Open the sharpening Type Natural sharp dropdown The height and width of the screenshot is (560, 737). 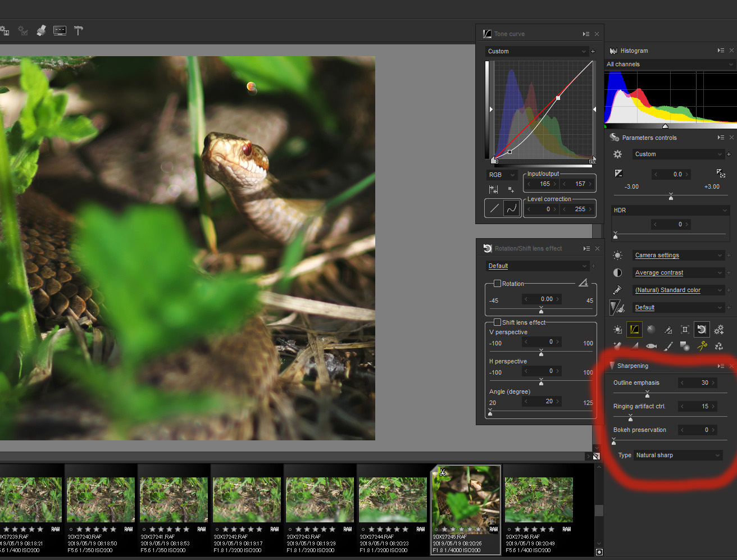tap(678, 455)
